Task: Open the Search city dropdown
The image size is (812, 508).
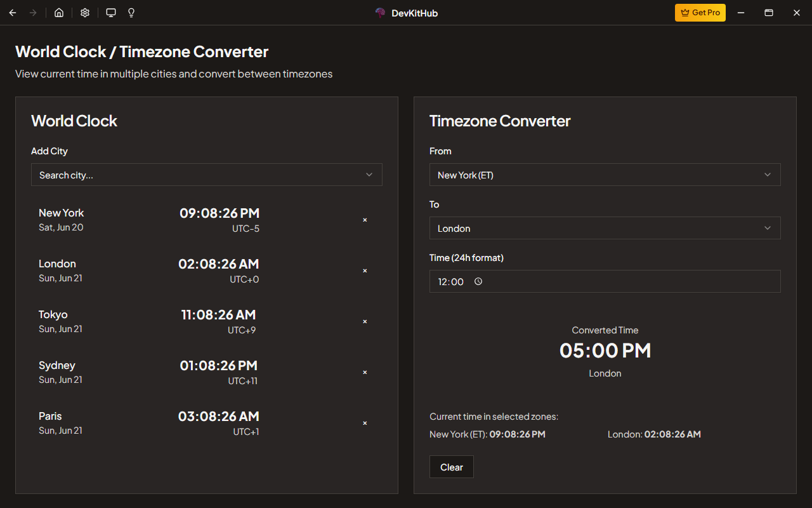Action: pyautogui.click(x=207, y=175)
